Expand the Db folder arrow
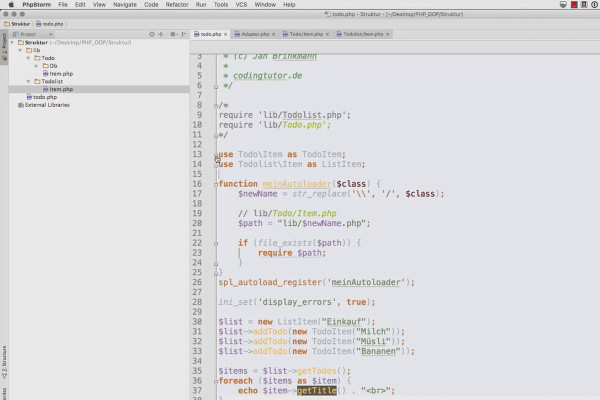This screenshot has width=600, height=400. (x=37, y=66)
